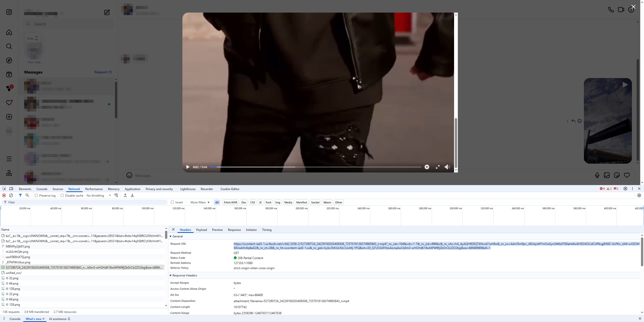
Task: Switch to the Sources tab
Action: tap(58, 189)
